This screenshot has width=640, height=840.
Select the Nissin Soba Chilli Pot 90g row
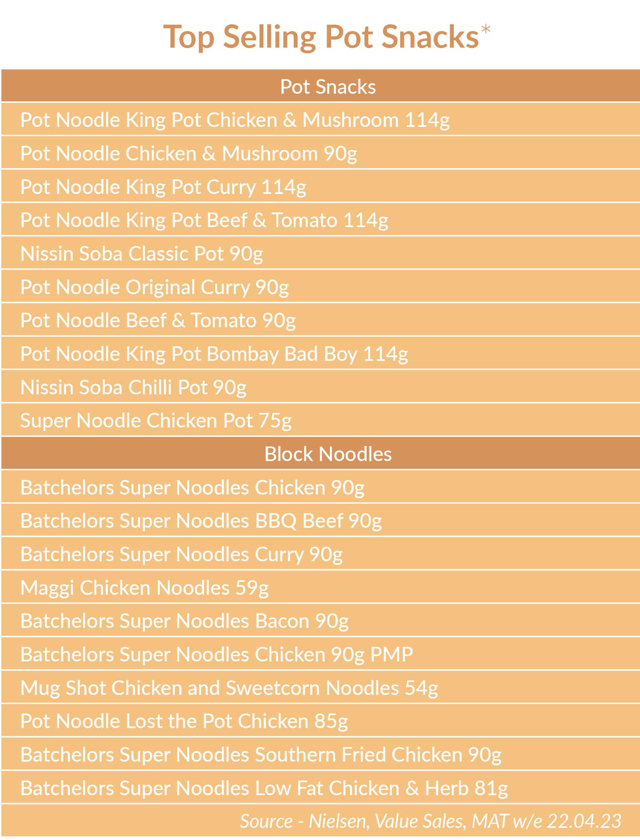coord(133,387)
